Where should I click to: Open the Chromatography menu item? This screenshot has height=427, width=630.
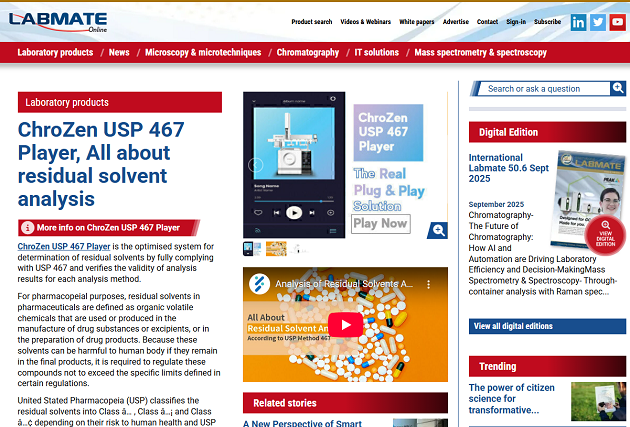click(307, 52)
